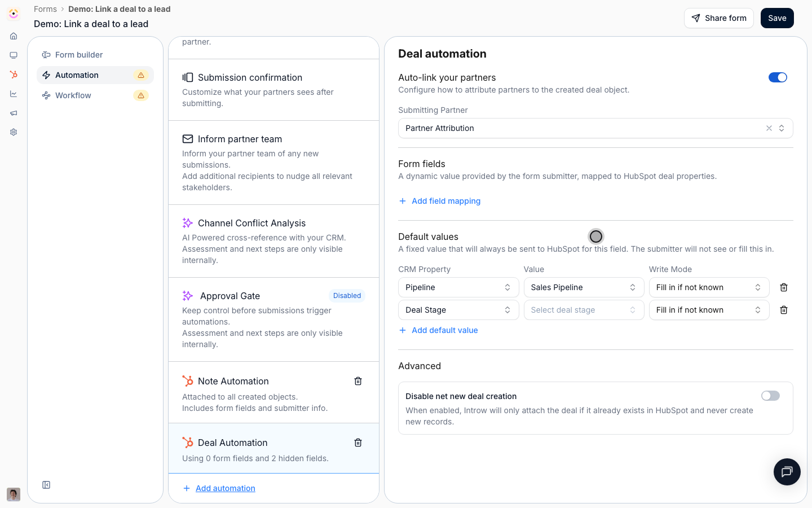Switch to the Workflow tab
This screenshot has width=812, height=508.
95,95
